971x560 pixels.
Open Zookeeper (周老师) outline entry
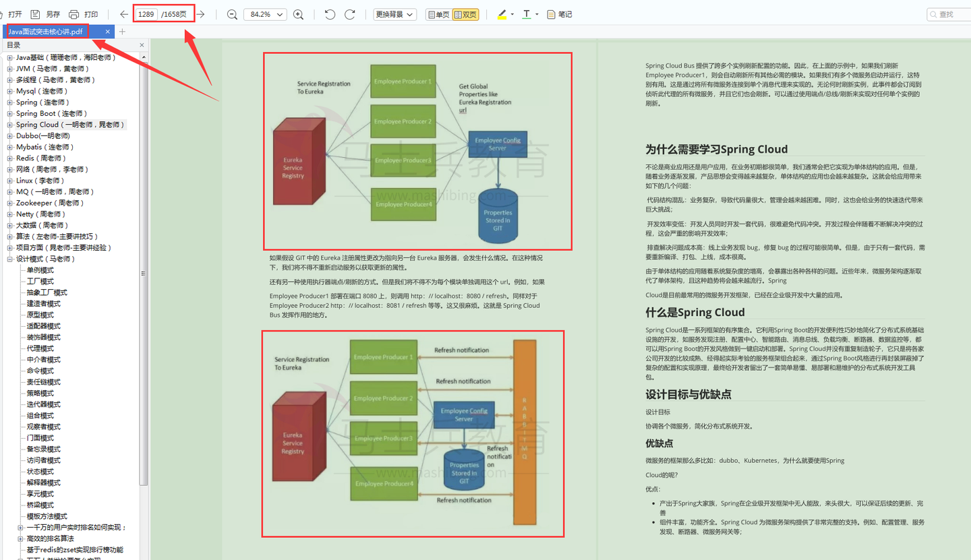tap(51, 203)
